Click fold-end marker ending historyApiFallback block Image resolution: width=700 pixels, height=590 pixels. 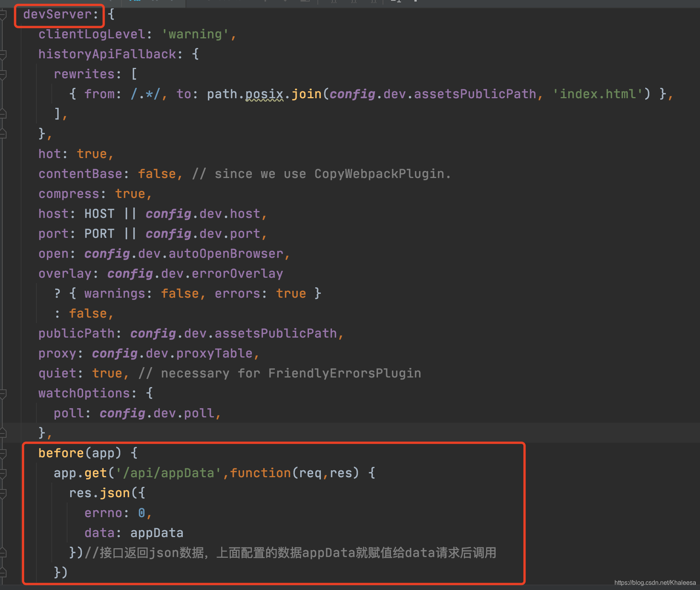coord(3,133)
